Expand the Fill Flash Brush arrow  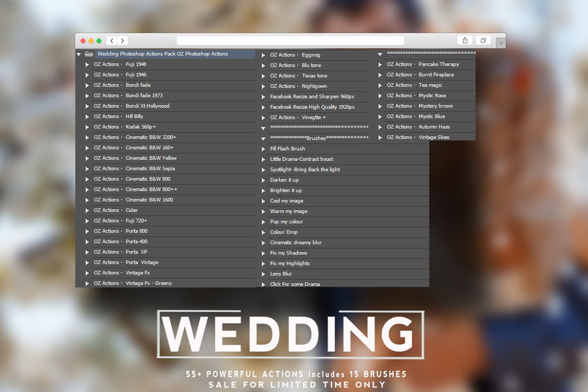264,149
